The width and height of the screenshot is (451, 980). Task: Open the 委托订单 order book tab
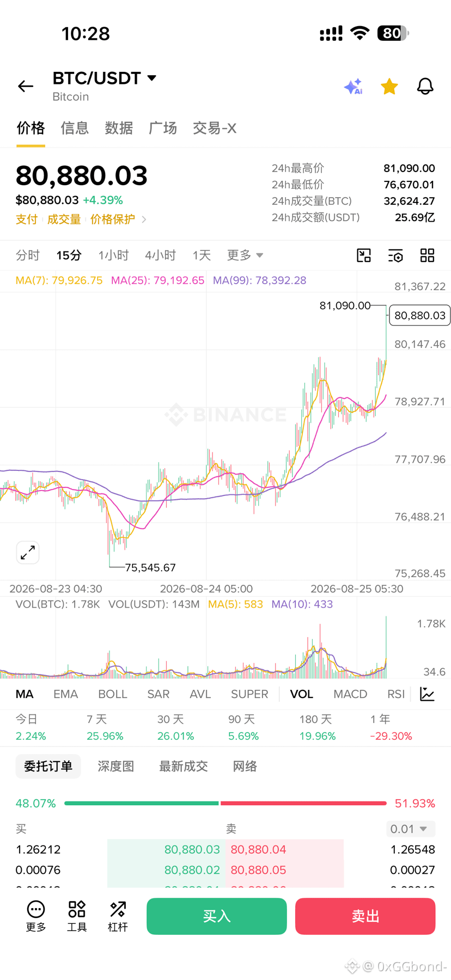click(48, 766)
